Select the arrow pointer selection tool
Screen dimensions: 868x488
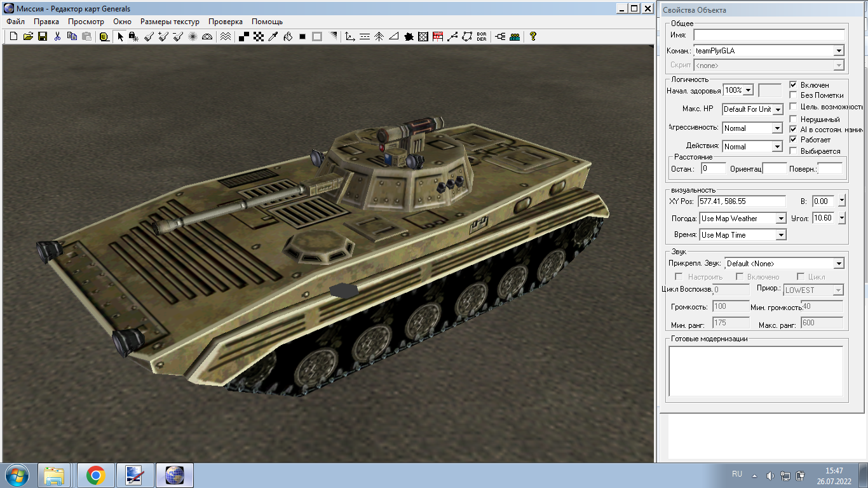pos(120,36)
